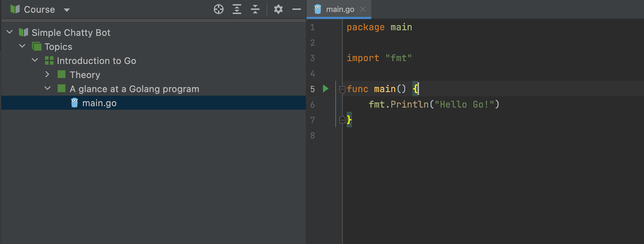Click the Course book icon in panel header

click(15, 9)
